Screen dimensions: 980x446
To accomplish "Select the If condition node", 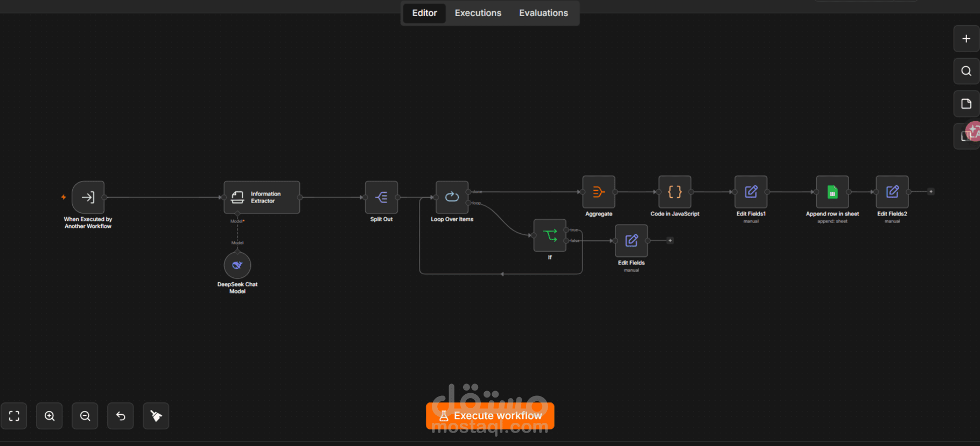I will (550, 235).
